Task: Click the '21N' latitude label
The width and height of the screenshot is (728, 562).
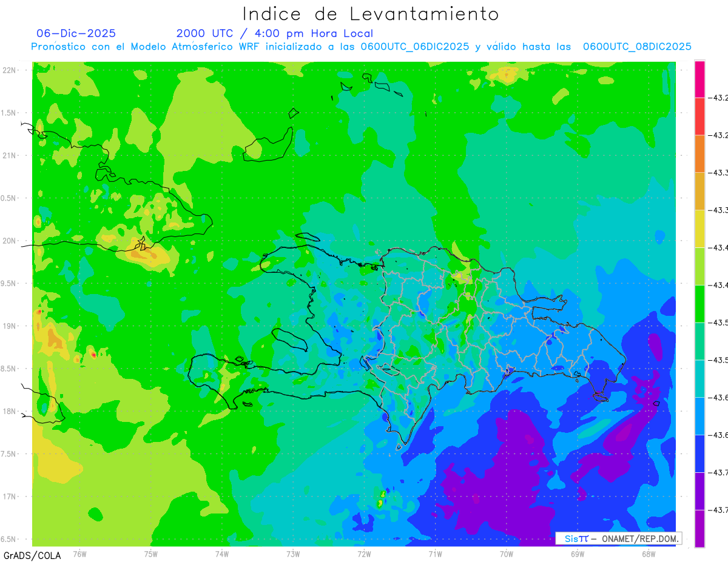Action: (10, 155)
